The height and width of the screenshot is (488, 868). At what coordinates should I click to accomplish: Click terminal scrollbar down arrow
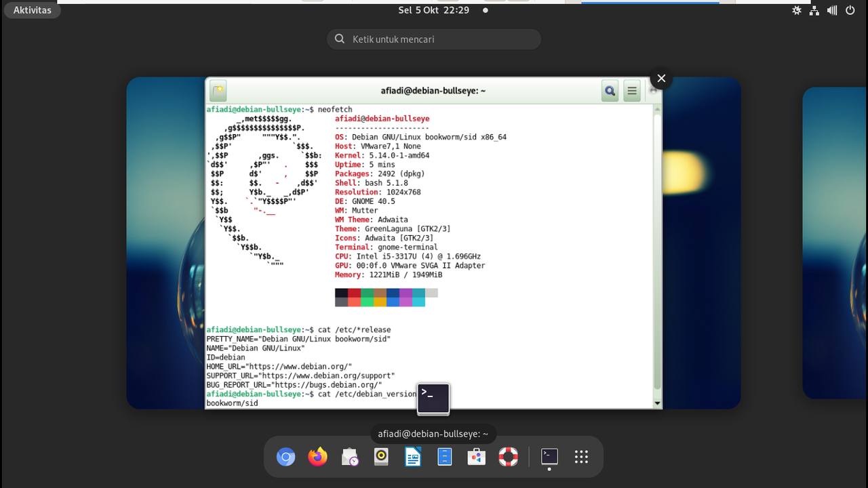pos(657,403)
